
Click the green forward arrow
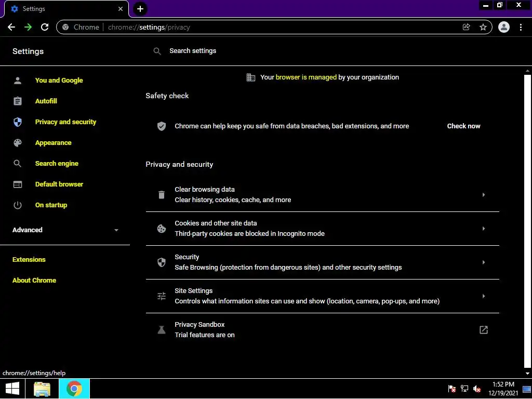pos(28,27)
